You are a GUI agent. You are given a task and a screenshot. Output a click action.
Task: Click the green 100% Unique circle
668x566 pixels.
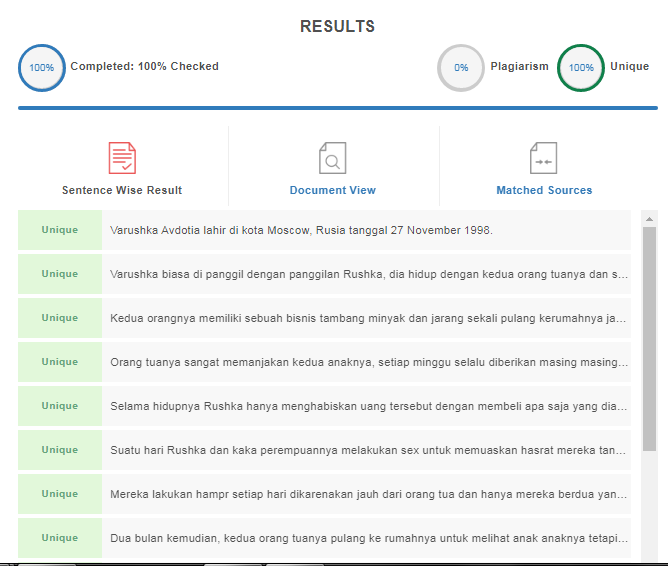point(581,68)
